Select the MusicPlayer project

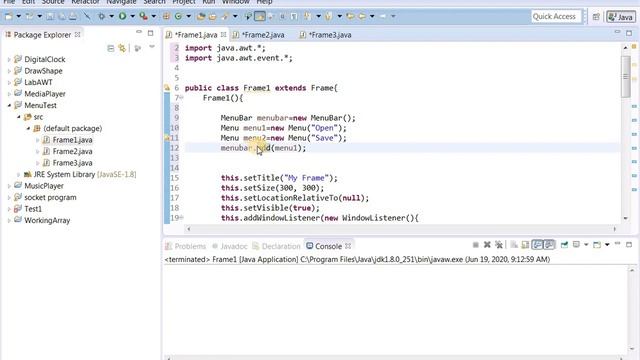[44, 186]
